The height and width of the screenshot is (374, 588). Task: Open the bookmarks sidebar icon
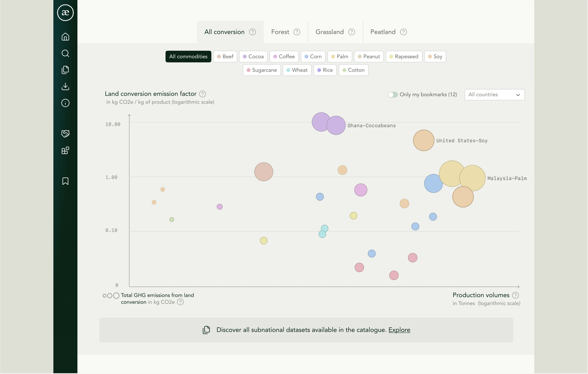[65, 181]
